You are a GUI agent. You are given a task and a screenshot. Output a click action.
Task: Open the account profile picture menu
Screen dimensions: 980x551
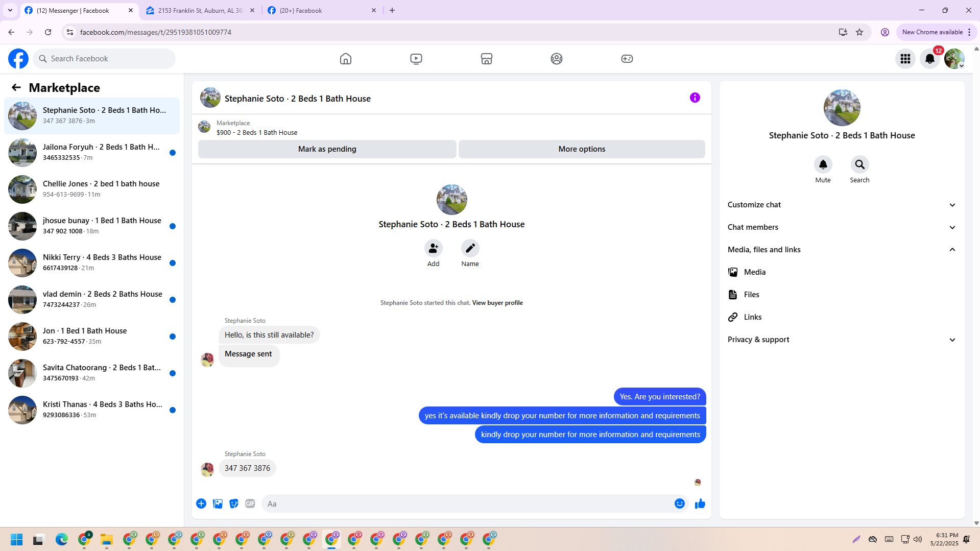[954, 59]
